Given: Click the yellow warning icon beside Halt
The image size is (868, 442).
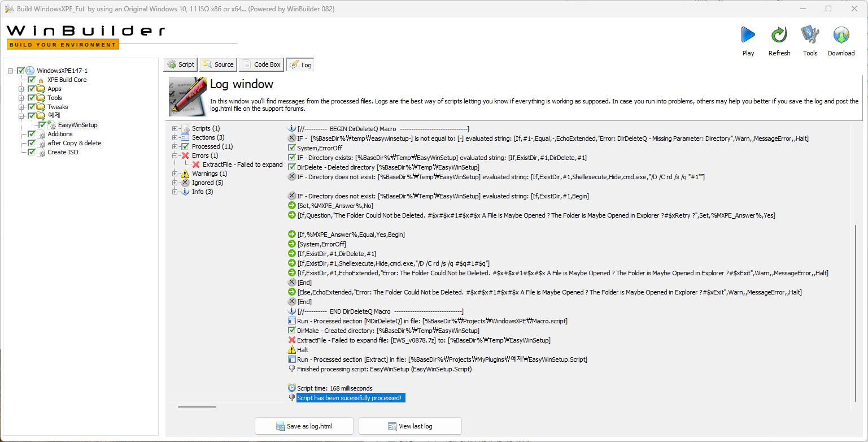Looking at the screenshot, I should click(292, 350).
